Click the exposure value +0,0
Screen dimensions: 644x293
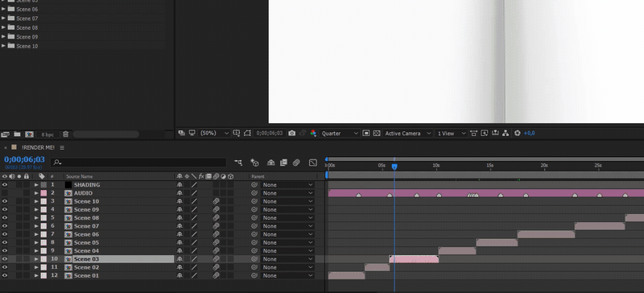point(530,133)
